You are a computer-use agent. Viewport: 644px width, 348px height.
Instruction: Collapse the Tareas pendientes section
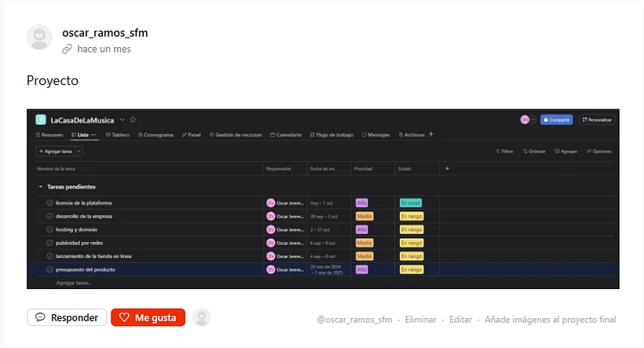[40, 187]
